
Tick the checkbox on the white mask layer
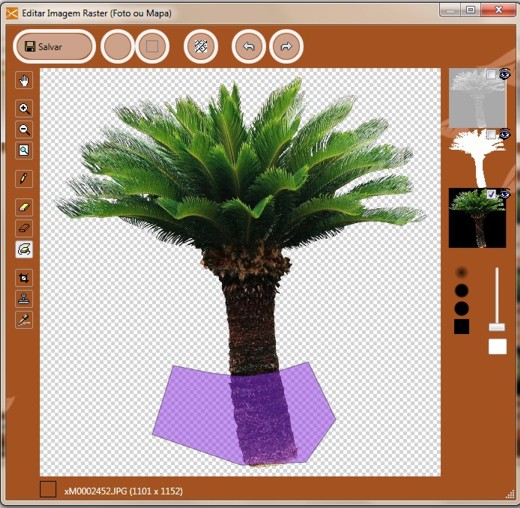point(490,135)
